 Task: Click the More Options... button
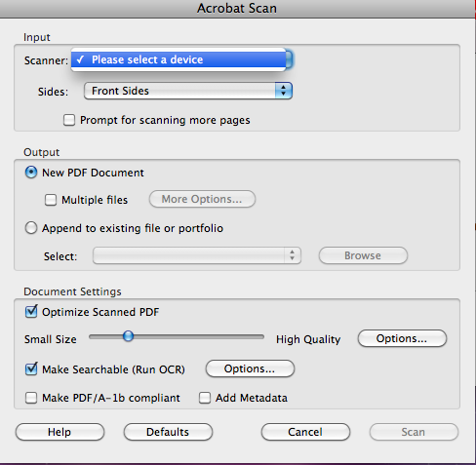[x=202, y=199]
